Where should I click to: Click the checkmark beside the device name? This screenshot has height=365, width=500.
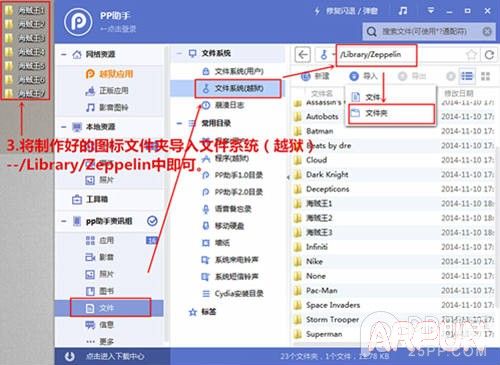(152, 221)
